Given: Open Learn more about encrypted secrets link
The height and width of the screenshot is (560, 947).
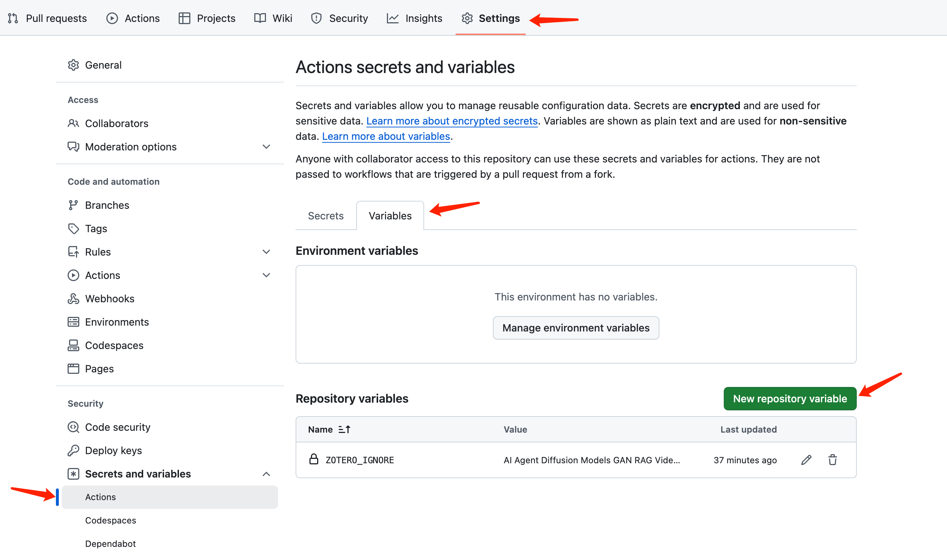Looking at the screenshot, I should point(452,121).
